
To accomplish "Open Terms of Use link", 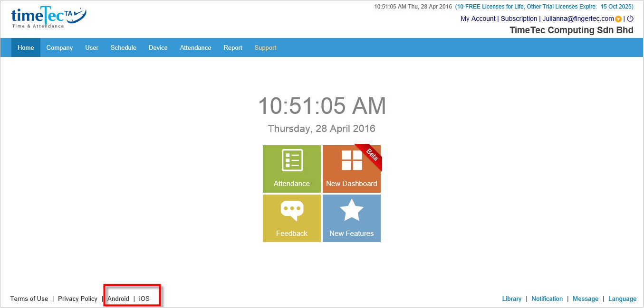I will click(29, 299).
